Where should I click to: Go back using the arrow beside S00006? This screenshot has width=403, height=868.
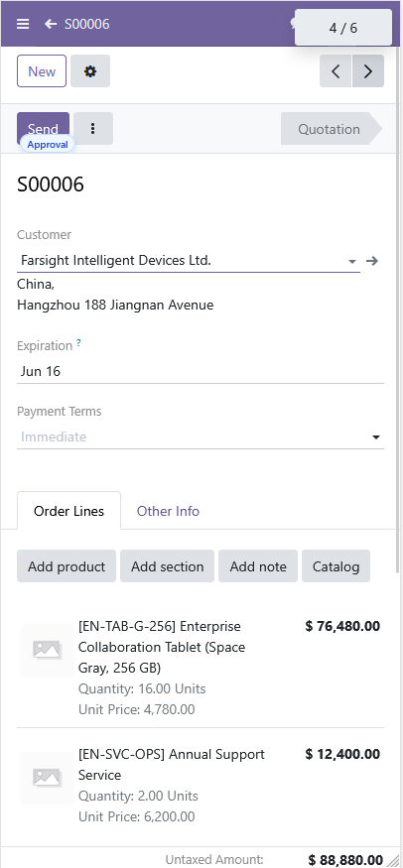click(x=51, y=24)
